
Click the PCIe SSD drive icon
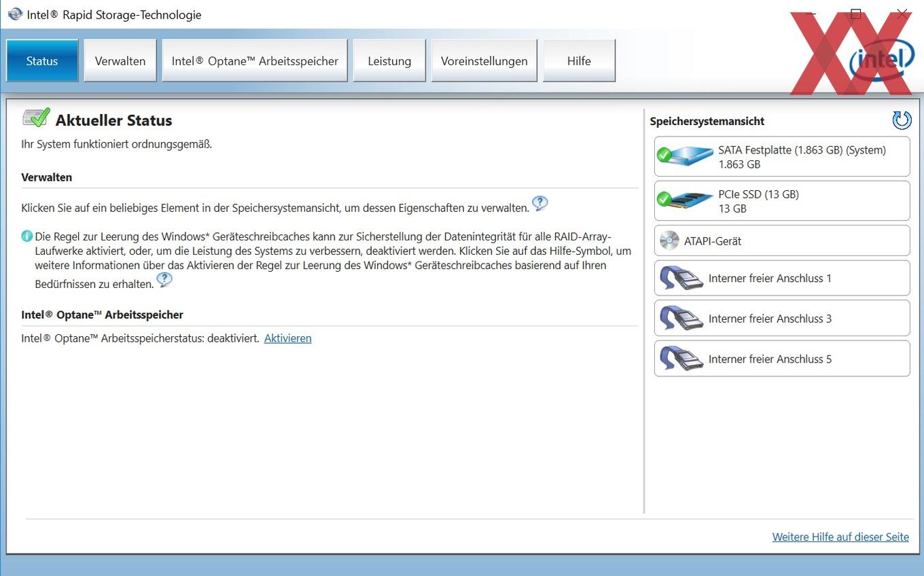tap(685, 200)
